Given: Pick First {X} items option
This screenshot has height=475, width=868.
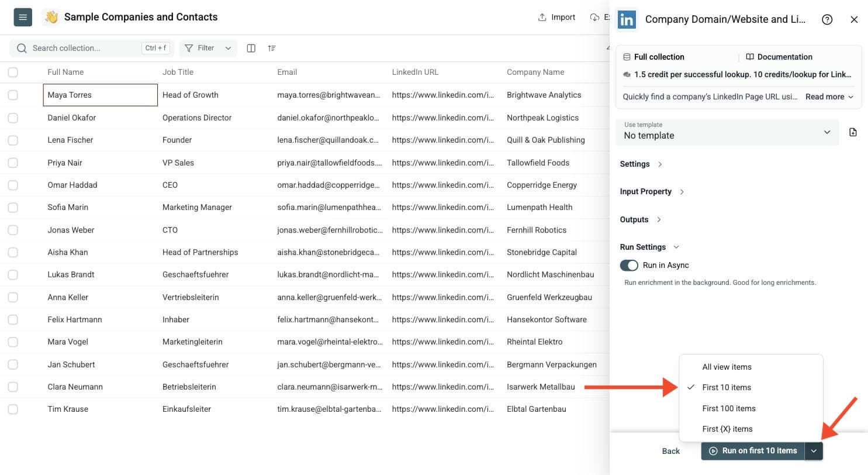Looking at the screenshot, I should (751, 429).
